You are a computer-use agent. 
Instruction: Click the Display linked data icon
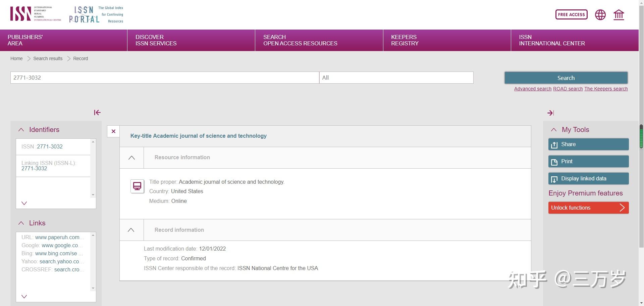(x=554, y=179)
